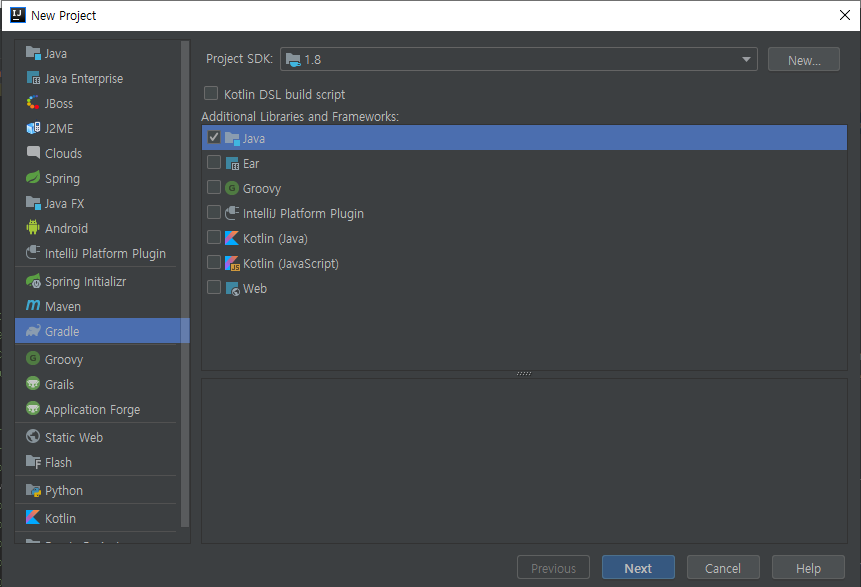Select the Java FX folder icon
This screenshot has width=861, height=587.
[x=33, y=203]
